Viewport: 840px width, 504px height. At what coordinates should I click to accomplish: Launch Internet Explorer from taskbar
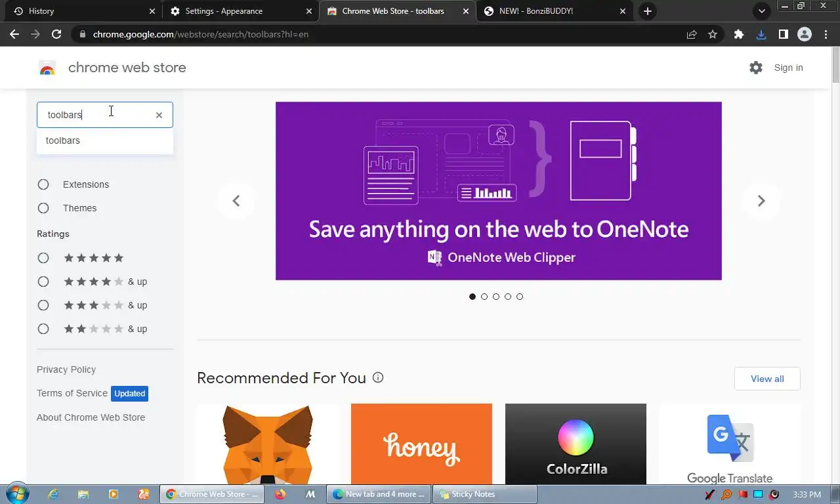(x=54, y=494)
